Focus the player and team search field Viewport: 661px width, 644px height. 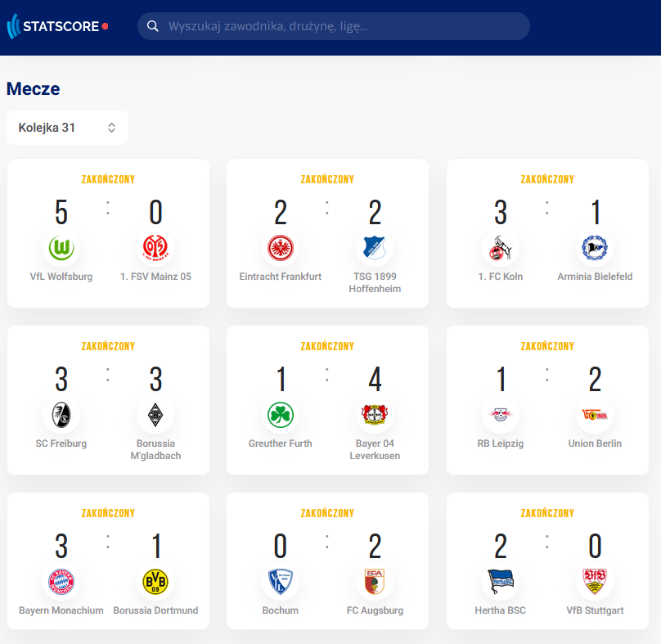click(x=334, y=26)
